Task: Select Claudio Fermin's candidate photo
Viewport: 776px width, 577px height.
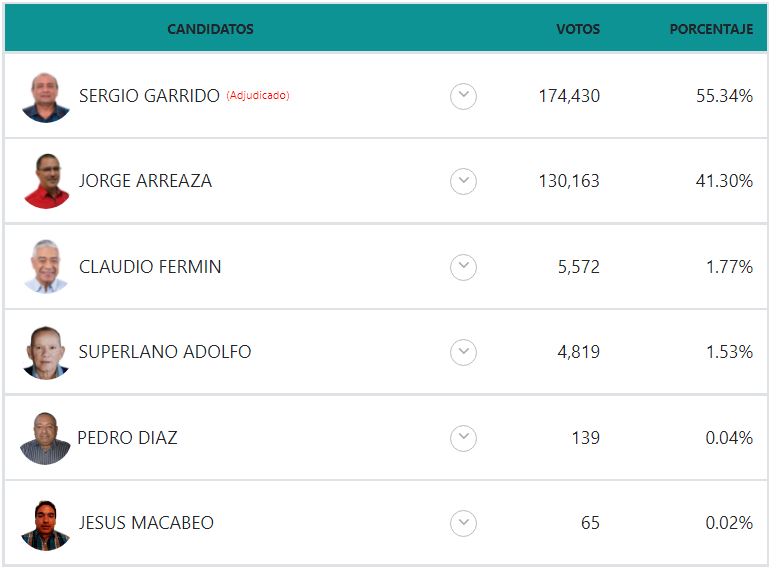Action: [x=46, y=267]
